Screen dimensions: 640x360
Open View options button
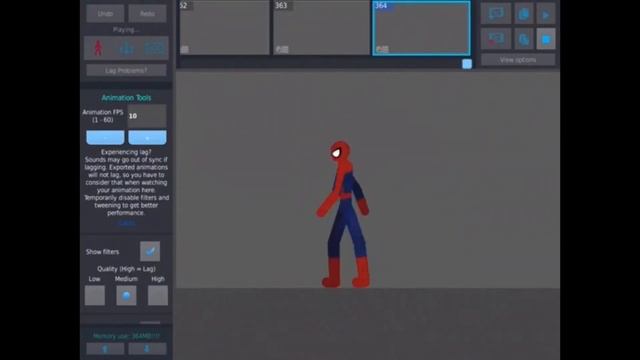518,60
